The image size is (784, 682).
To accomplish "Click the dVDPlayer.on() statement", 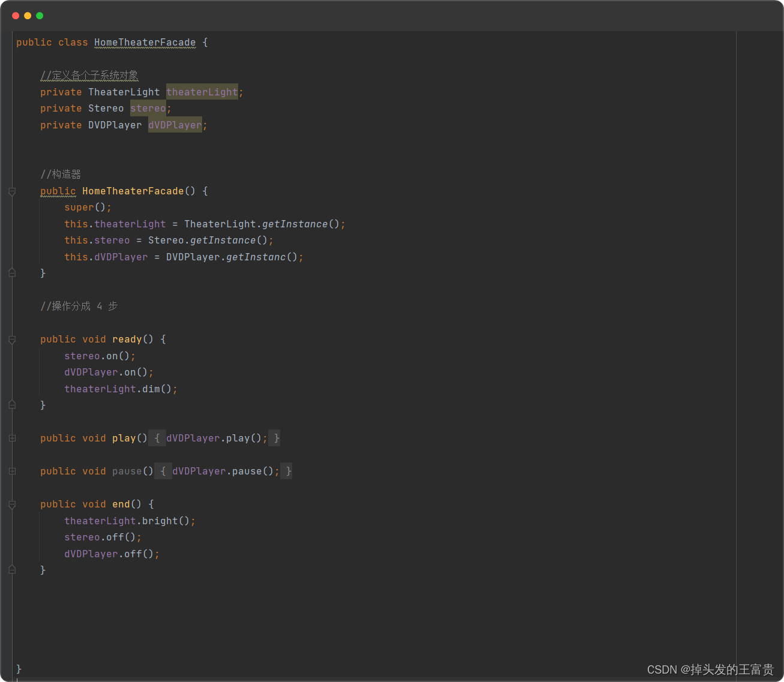I will click(109, 372).
